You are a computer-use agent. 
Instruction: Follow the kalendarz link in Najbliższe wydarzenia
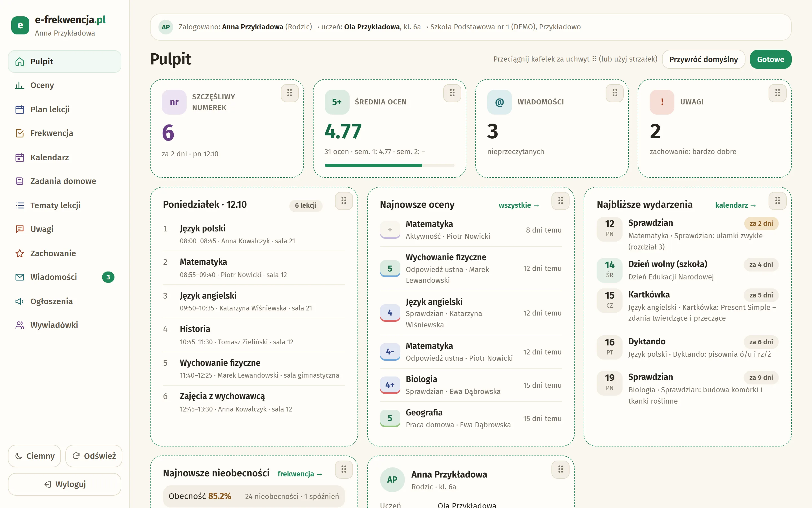point(736,205)
